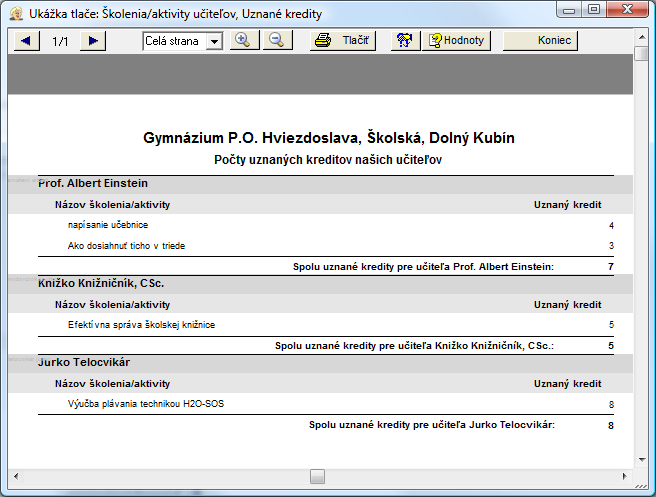The width and height of the screenshot is (656, 497).
Task: Click the Tlačiť print button
Action: 343,41
